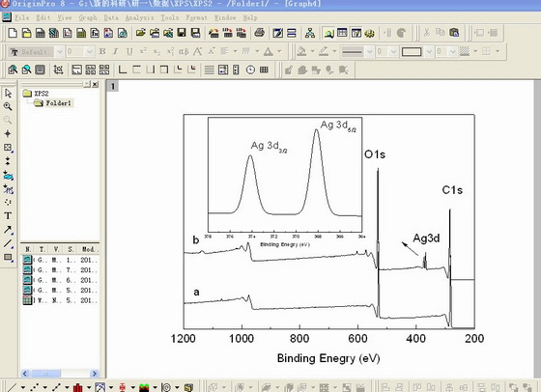This screenshot has height=392, width=541.
Task: Click the New Project icon
Action: coord(13,33)
